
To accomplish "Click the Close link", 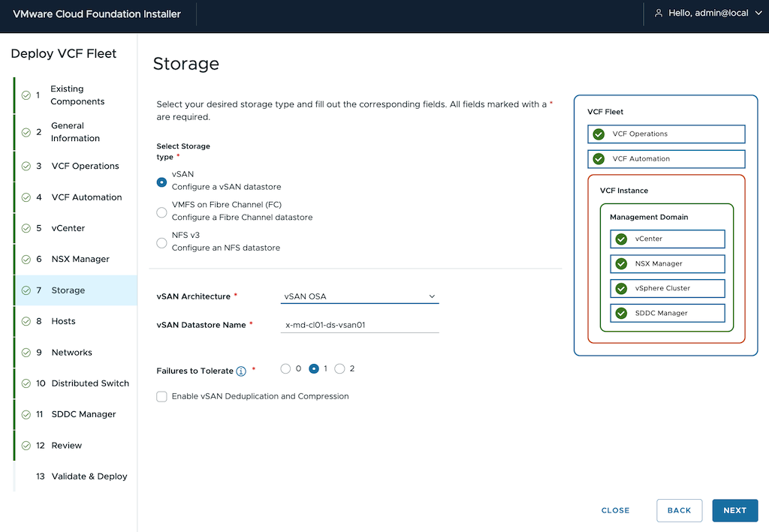I will (x=615, y=510).
